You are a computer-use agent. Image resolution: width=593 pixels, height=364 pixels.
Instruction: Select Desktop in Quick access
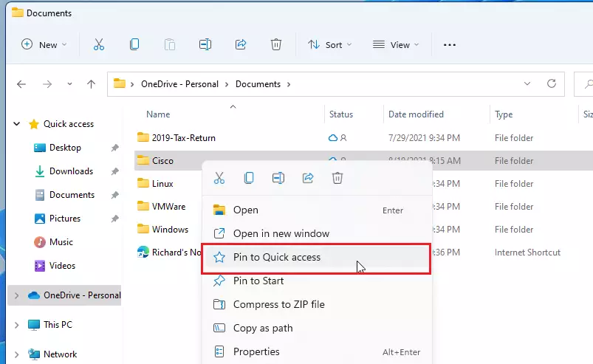pyautogui.click(x=65, y=148)
